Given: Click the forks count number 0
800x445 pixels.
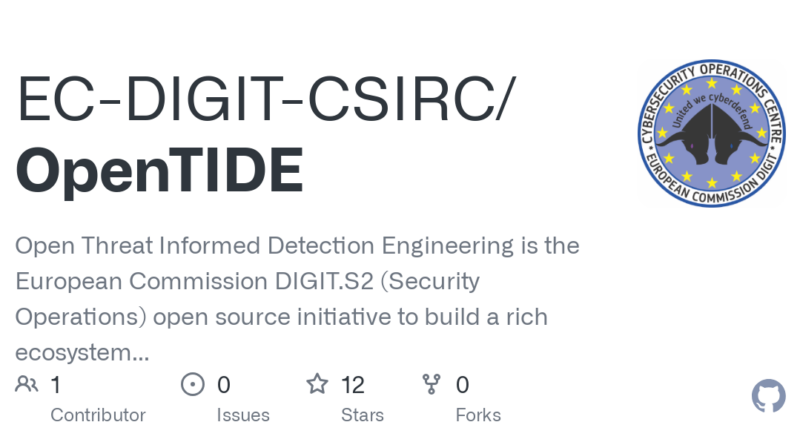Looking at the screenshot, I should [x=462, y=385].
